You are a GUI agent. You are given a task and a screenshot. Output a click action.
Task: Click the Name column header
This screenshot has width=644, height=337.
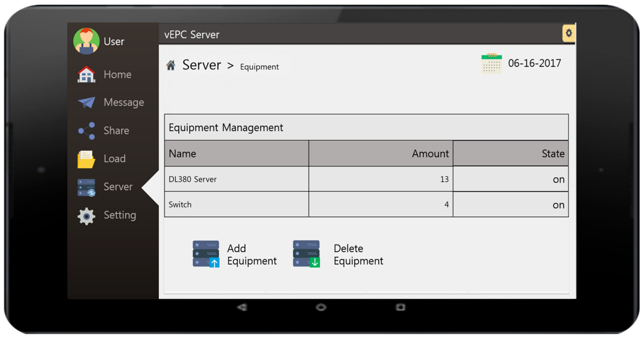tap(237, 153)
